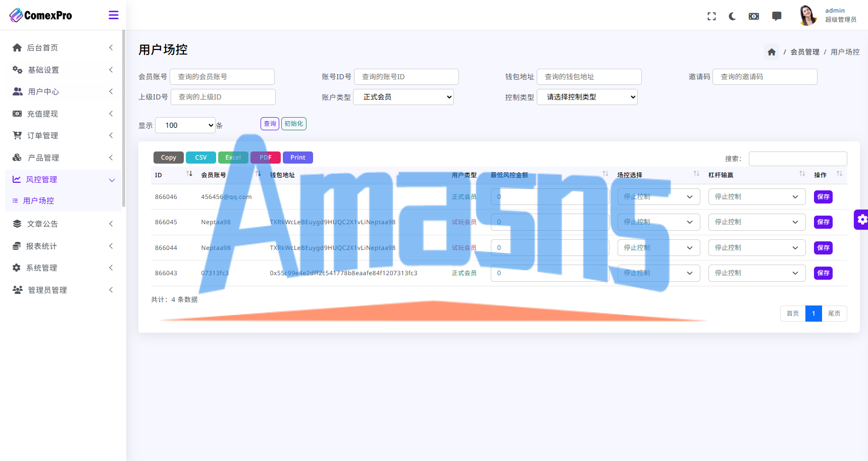
Task: Open 后台首页 menu item
Action: tap(62, 47)
